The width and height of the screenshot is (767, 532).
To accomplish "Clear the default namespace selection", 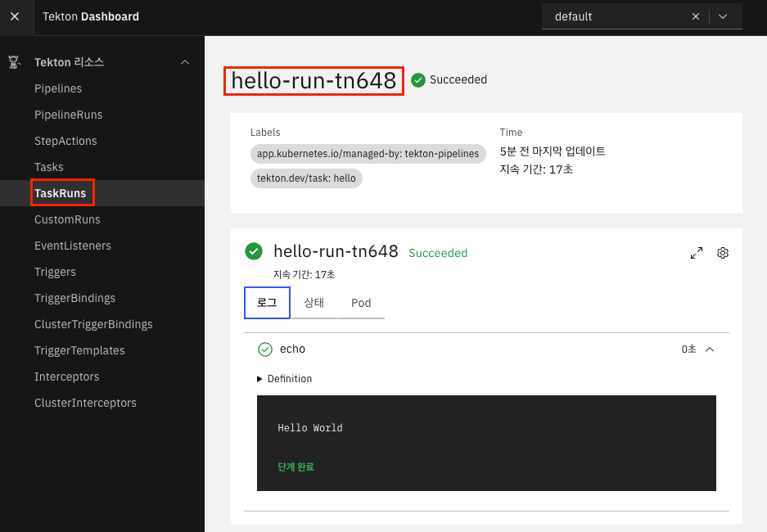I will [x=696, y=16].
